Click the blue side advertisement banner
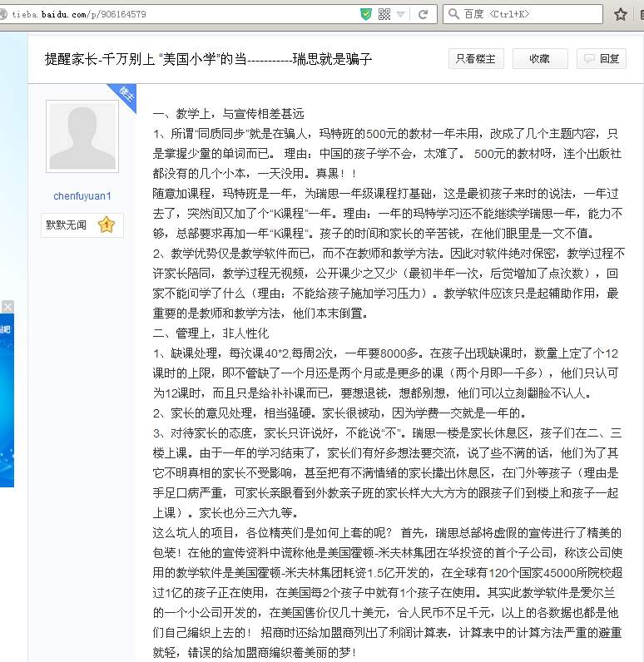The image size is (644, 662). point(7,400)
